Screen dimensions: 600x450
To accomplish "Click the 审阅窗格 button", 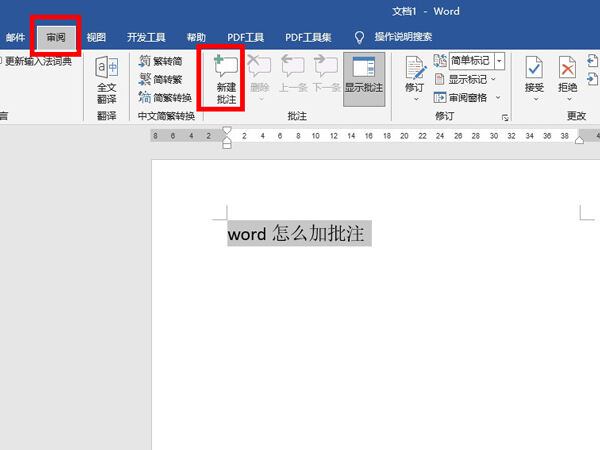I will pos(460,98).
